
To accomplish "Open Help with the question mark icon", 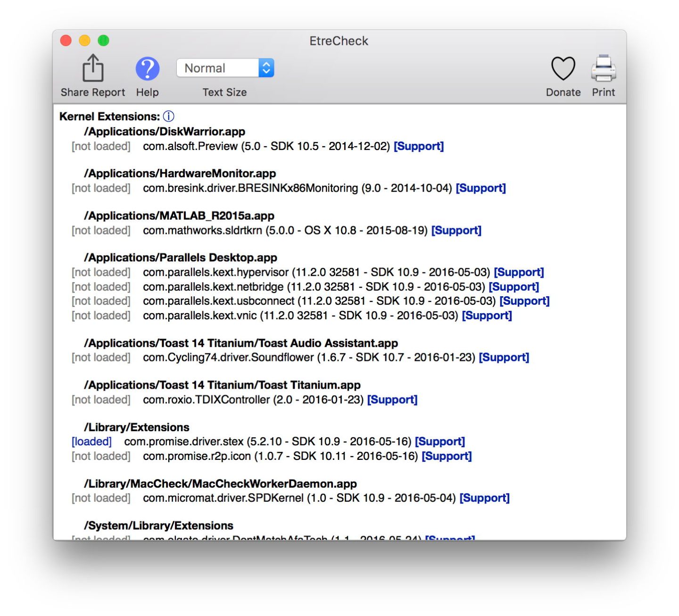I will [148, 69].
